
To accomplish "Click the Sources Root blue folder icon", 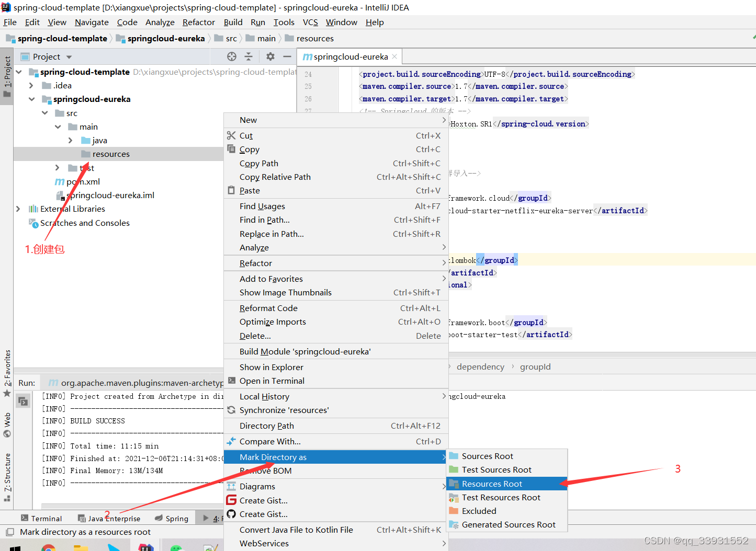I will pos(454,456).
